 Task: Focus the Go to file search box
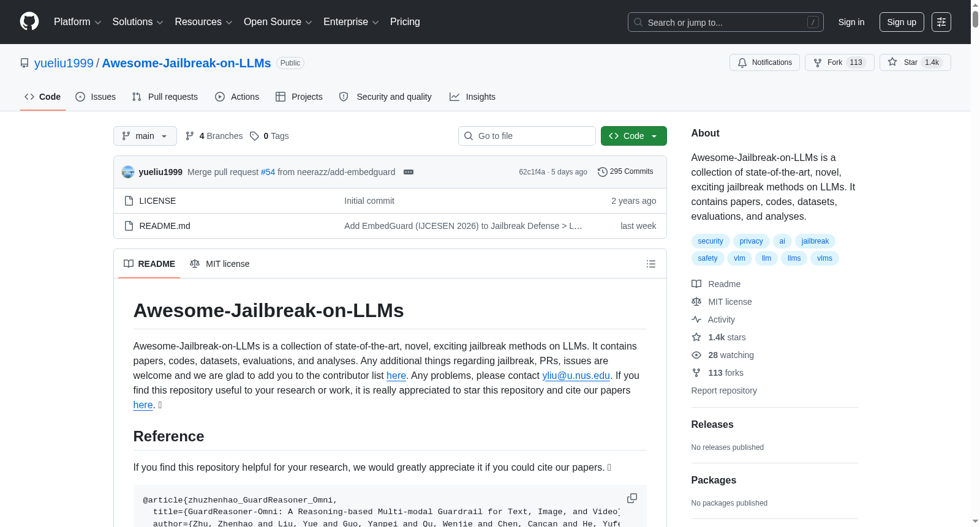(527, 136)
